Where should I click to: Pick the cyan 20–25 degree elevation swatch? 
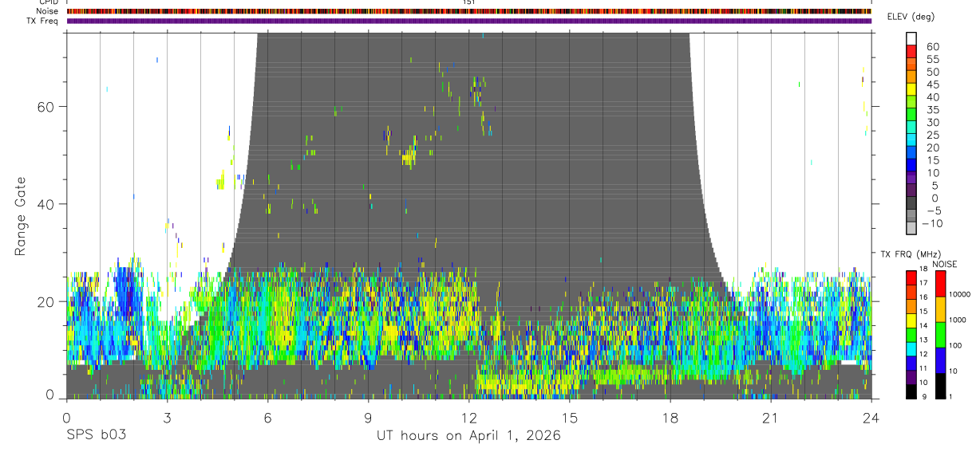[911, 140]
